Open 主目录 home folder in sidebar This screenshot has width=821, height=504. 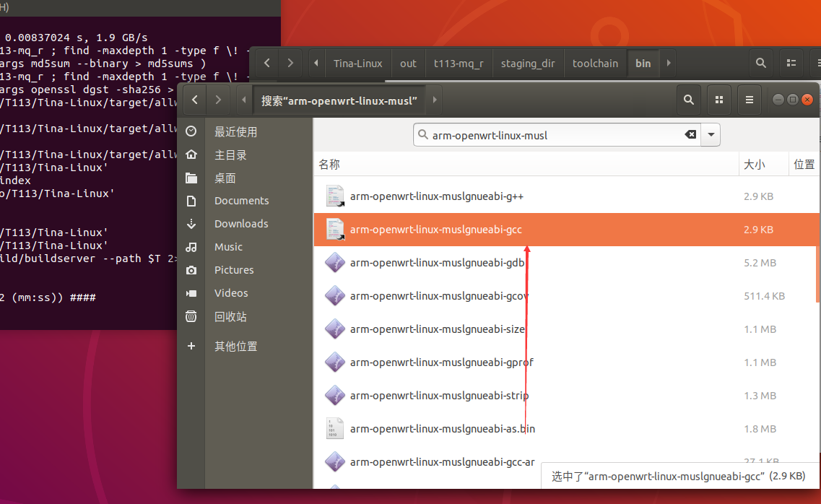(x=230, y=155)
